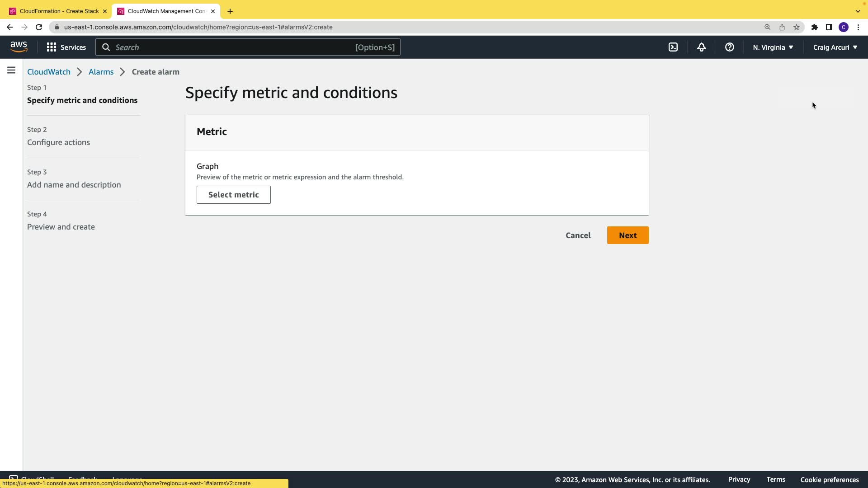The height and width of the screenshot is (488, 868).
Task: Open the CloudShell terminal icon
Action: pos(673,47)
